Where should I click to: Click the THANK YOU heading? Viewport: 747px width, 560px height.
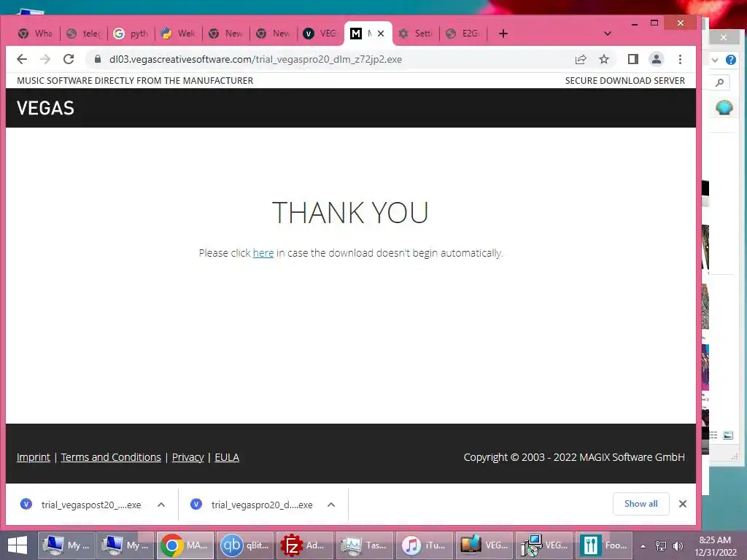(350, 212)
